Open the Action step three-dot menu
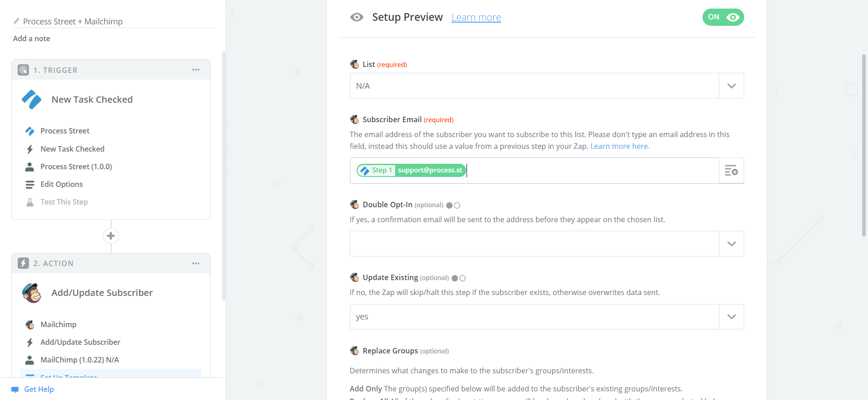The height and width of the screenshot is (400, 868). [196, 263]
